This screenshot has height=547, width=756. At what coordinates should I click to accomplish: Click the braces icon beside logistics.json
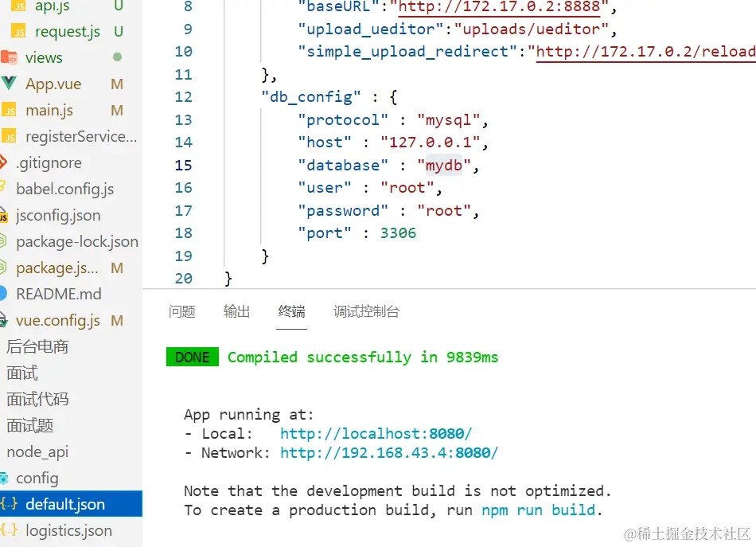(x=10, y=530)
